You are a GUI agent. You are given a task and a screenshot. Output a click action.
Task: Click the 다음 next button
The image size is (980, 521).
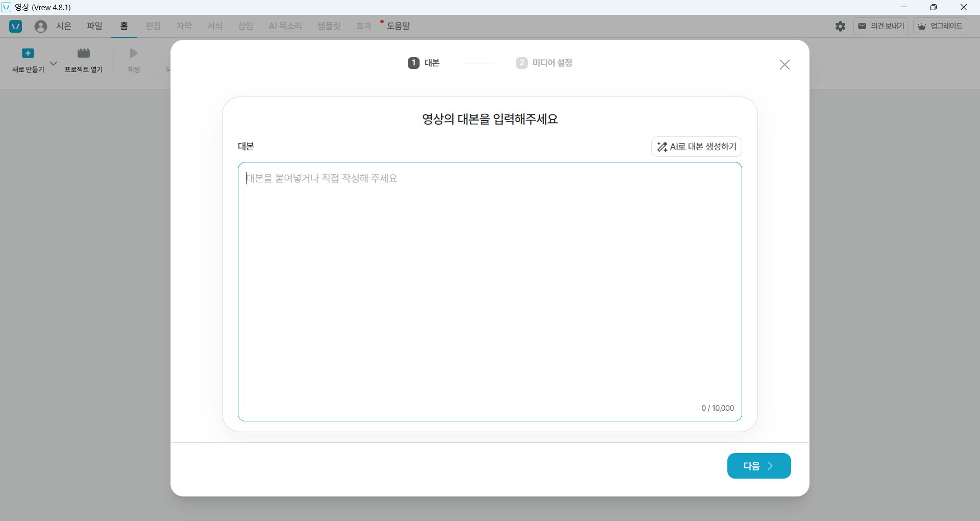click(759, 466)
